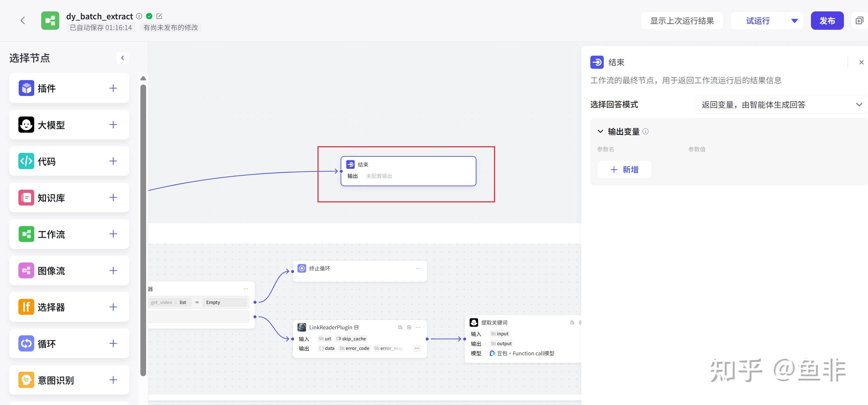Click 显示上次运行结果 button
Image resolution: width=868 pixels, height=405 pixels.
pyautogui.click(x=682, y=21)
